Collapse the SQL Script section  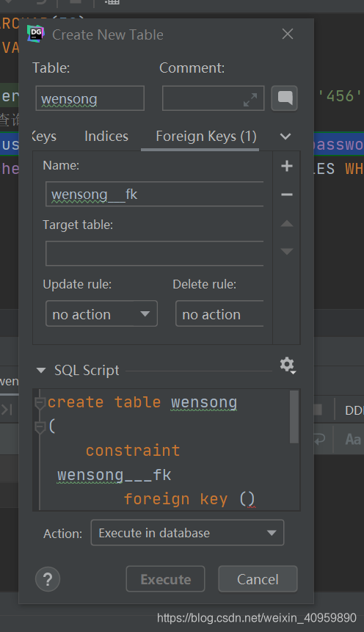[x=41, y=370]
